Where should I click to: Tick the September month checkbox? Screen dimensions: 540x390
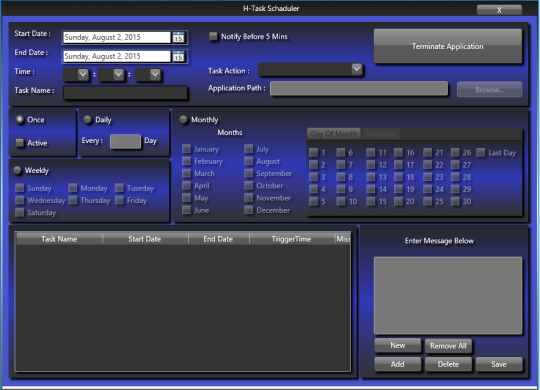(248, 173)
